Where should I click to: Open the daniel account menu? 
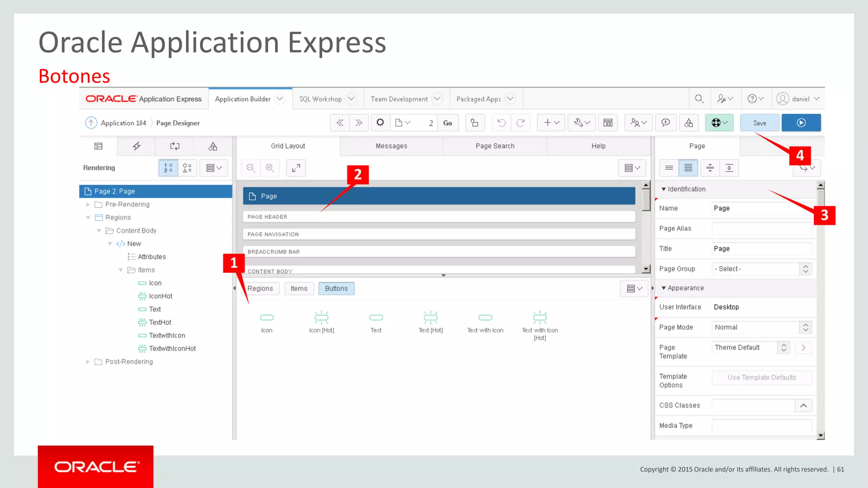(x=798, y=99)
